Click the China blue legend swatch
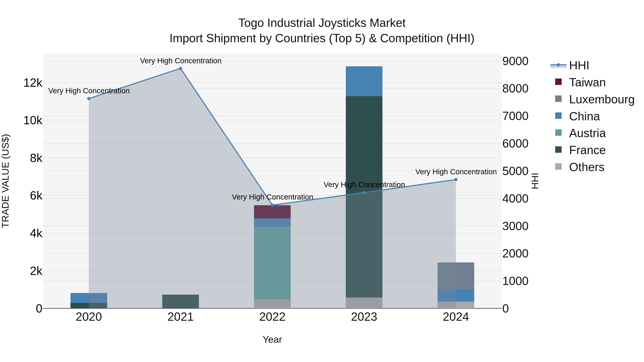Screen dimensions: 644x362 558,116
